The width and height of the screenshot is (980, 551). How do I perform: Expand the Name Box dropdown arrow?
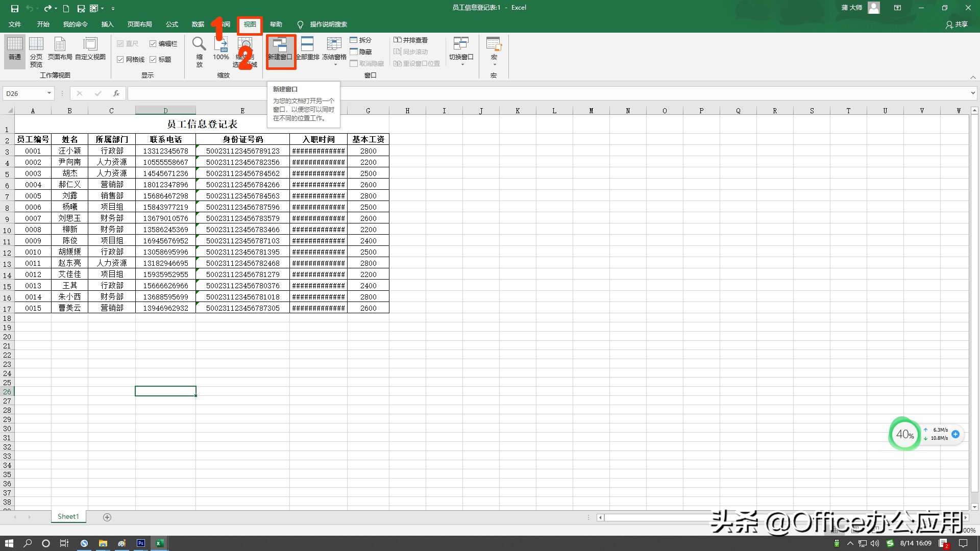click(x=49, y=93)
